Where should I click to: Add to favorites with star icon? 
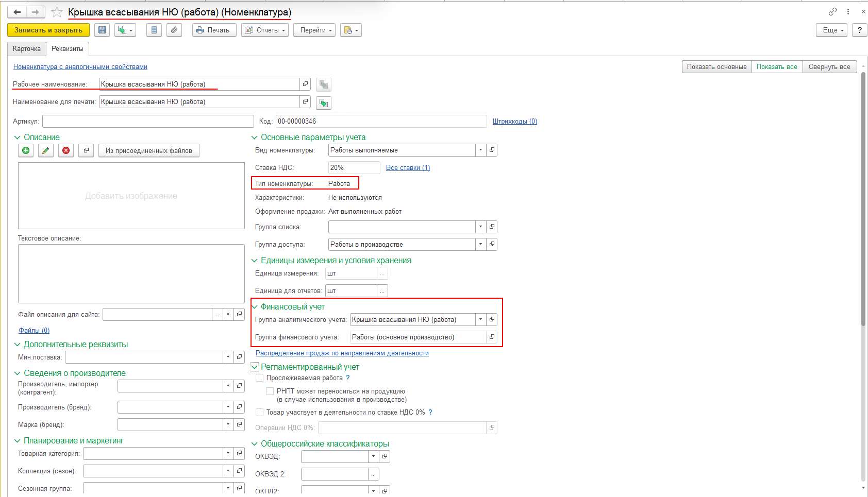[x=57, y=12]
